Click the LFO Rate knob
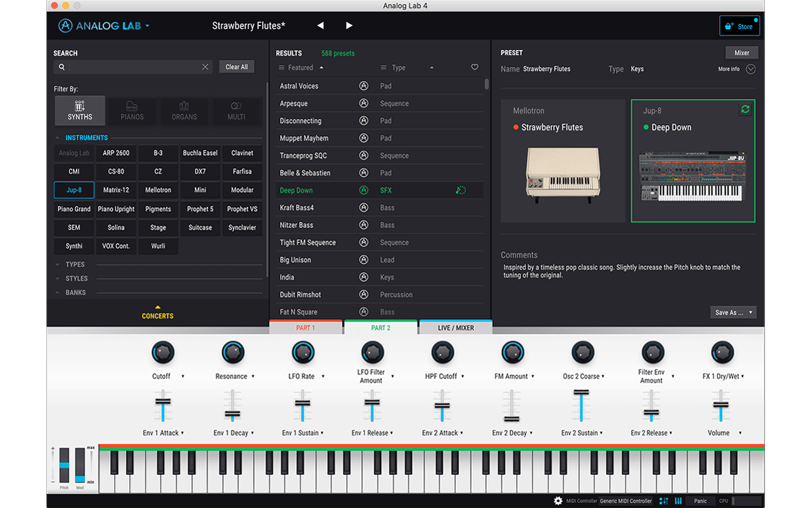Screen dimensions: 812x508 [303, 353]
